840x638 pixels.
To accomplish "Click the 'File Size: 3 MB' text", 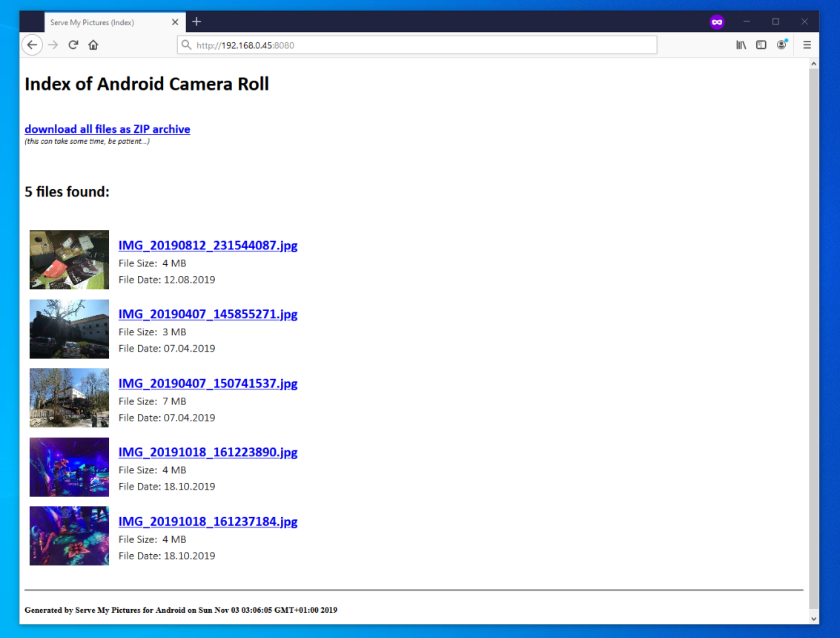I will [152, 332].
